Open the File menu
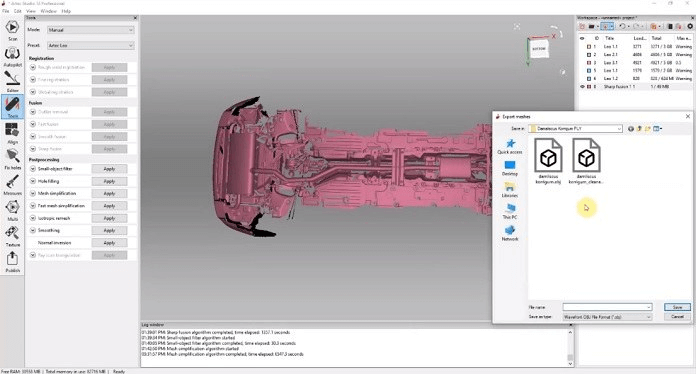 tap(5, 11)
